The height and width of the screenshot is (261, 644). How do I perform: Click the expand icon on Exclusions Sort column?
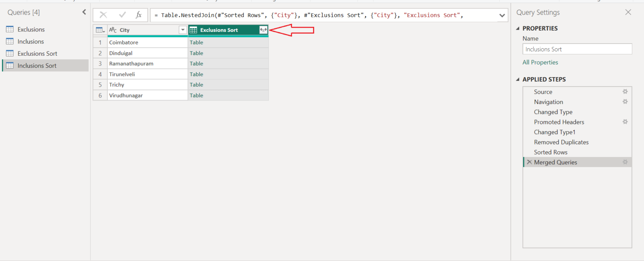pyautogui.click(x=263, y=30)
